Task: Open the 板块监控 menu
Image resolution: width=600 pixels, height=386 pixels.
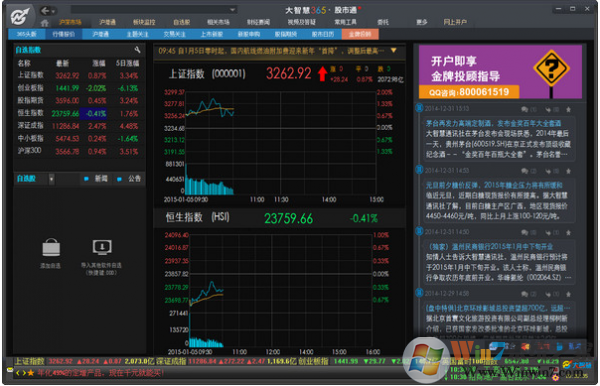Action: click(144, 22)
